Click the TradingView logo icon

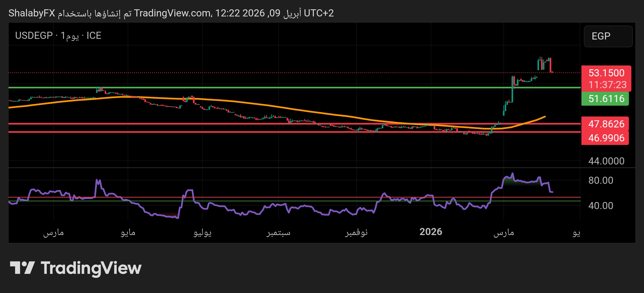pyautogui.click(x=22, y=267)
